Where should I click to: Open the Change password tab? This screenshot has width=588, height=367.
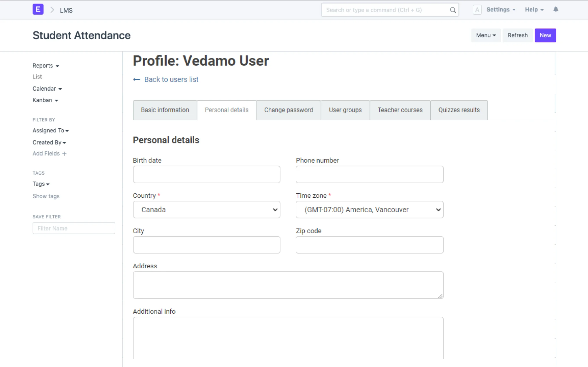pos(288,110)
